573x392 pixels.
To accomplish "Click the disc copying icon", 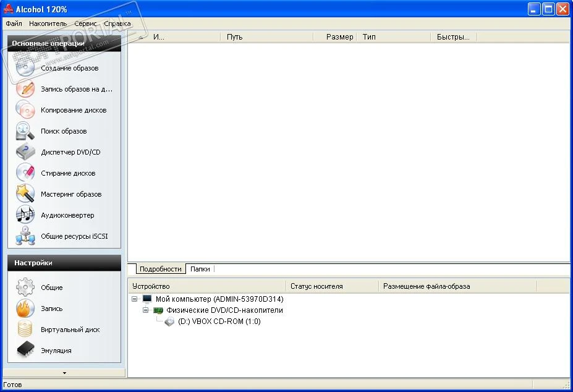I will tap(25, 110).
